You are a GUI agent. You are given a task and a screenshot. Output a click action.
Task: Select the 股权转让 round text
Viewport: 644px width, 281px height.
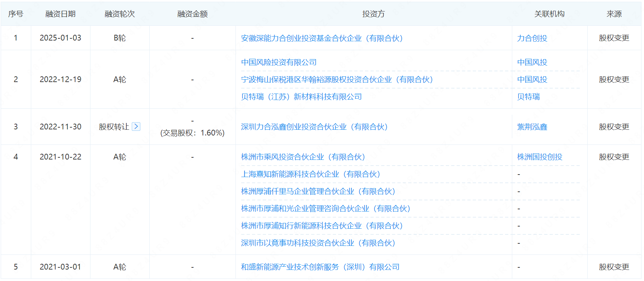click(x=114, y=127)
